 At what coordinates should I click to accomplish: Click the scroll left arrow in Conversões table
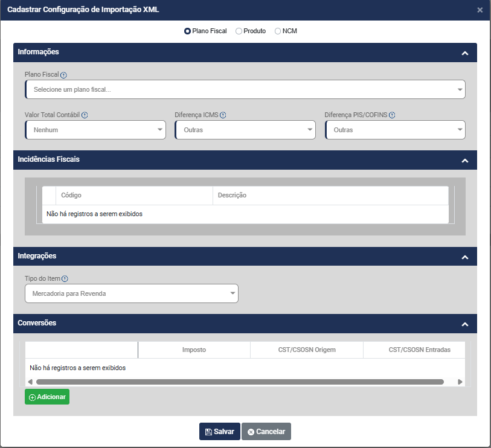click(30, 382)
